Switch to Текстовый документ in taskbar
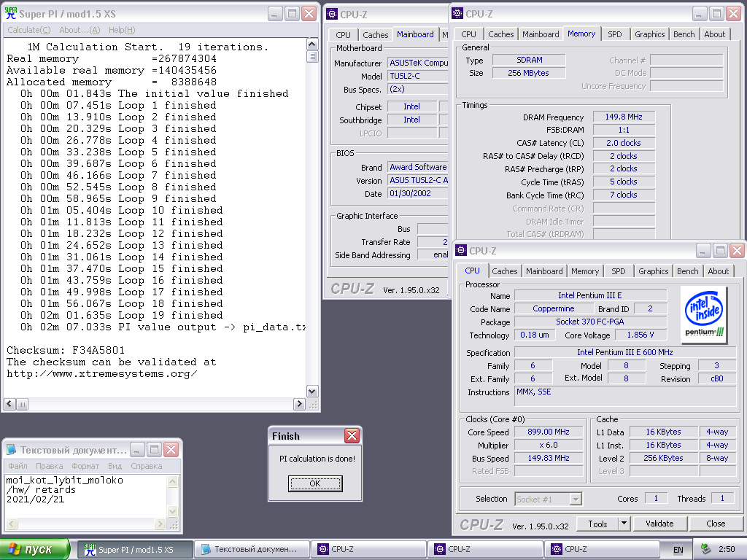Image resolution: width=747 pixels, height=560 pixels. [x=252, y=550]
